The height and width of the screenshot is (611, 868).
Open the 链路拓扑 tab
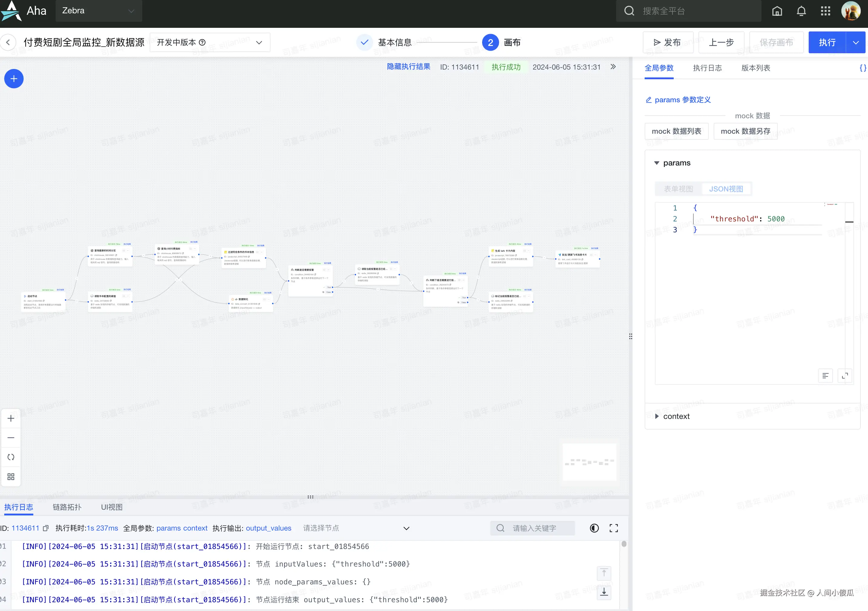[67, 507]
